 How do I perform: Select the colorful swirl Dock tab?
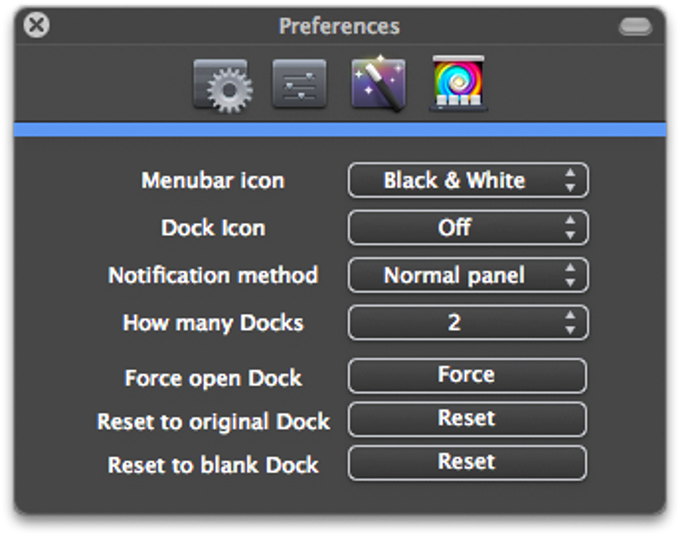tap(458, 84)
